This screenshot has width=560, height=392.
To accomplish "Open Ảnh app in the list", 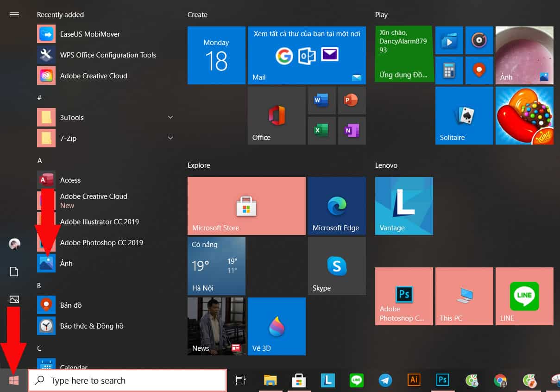I will click(66, 263).
